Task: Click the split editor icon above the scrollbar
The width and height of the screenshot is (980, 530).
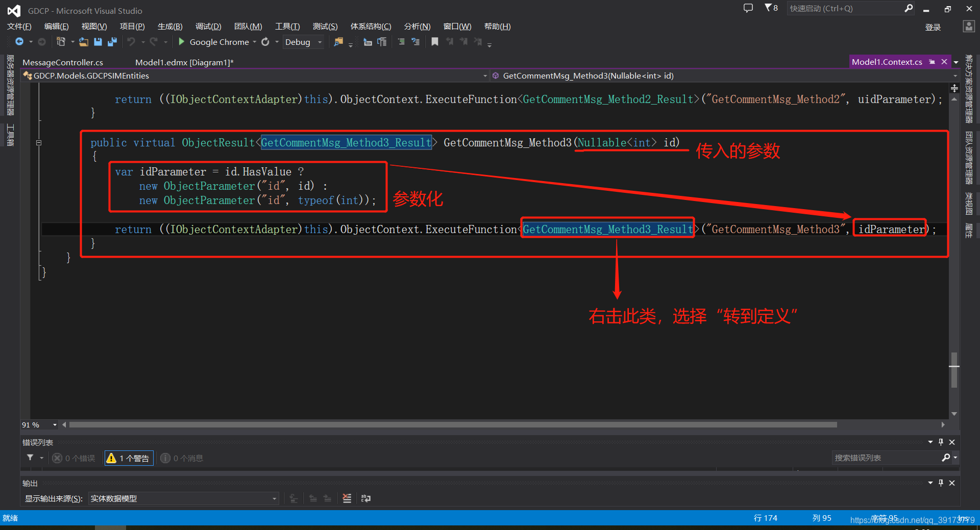Action: tap(954, 88)
